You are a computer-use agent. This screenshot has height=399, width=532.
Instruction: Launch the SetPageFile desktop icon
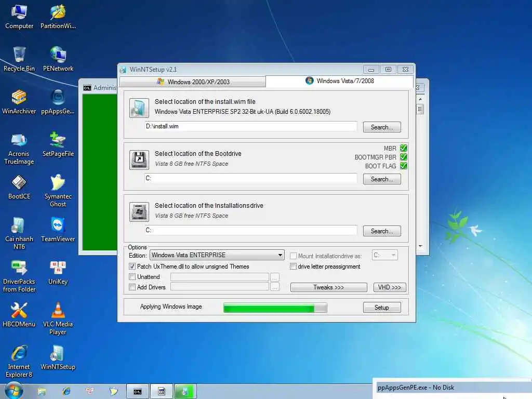58,144
